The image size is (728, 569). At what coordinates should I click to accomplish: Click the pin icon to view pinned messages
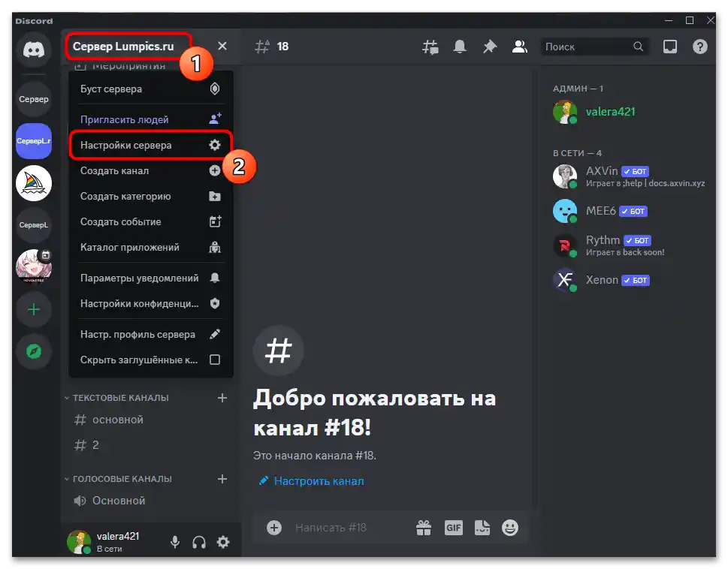489,46
